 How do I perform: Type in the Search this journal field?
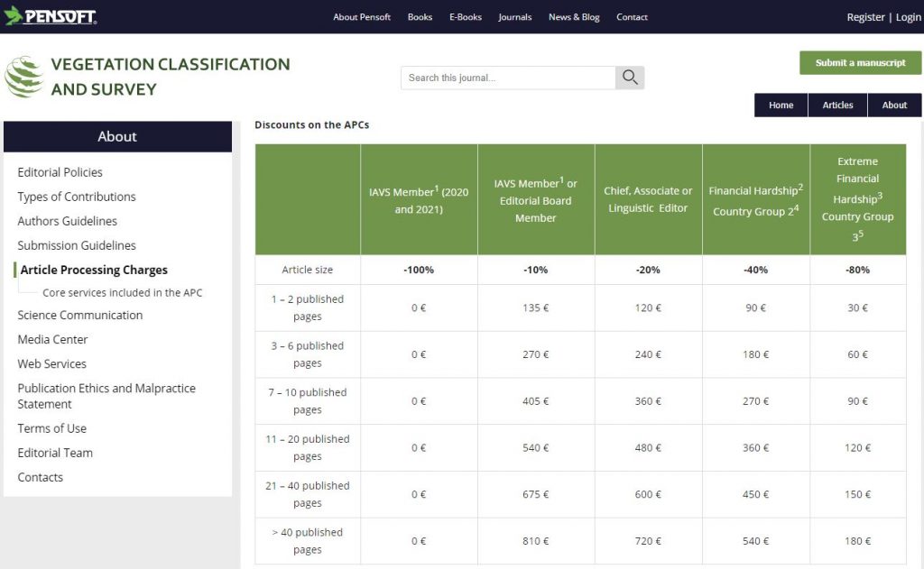508,78
